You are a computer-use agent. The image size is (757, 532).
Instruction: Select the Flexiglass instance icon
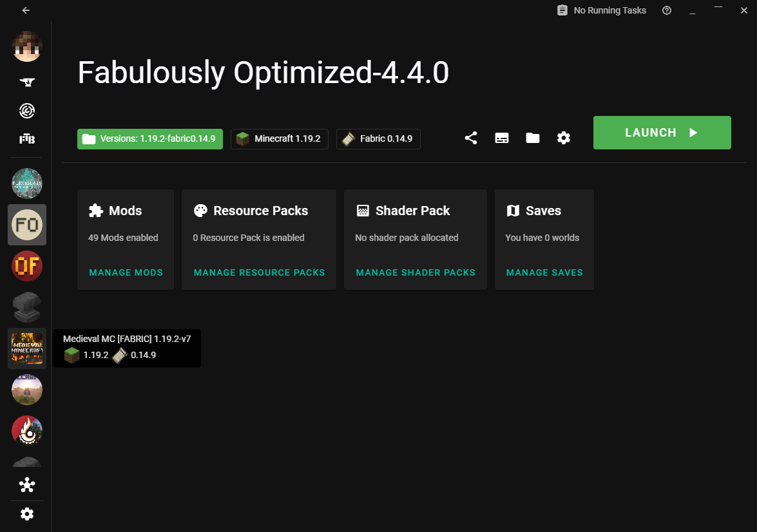coord(27,184)
